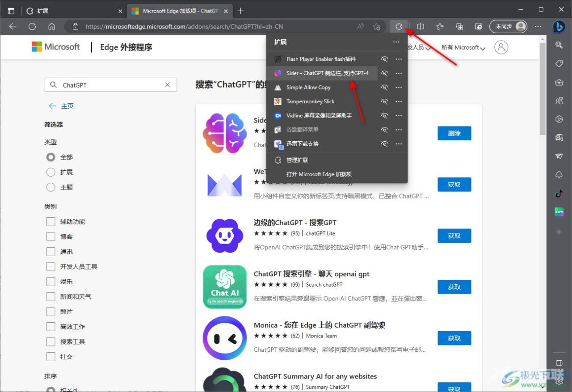Select the 主题 type radio button
This screenshot has width=572, height=392.
click(x=51, y=187)
